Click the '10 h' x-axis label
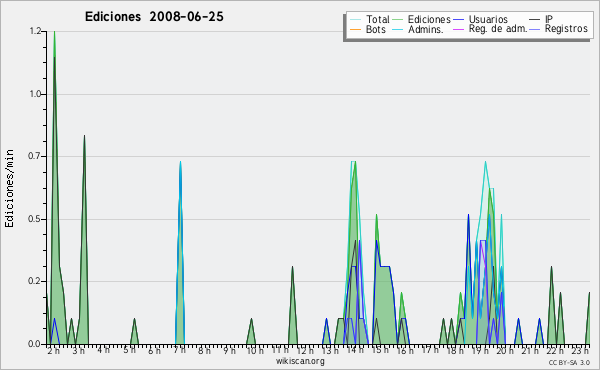The width and height of the screenshot is (600, 370). (x=255, y=351)
